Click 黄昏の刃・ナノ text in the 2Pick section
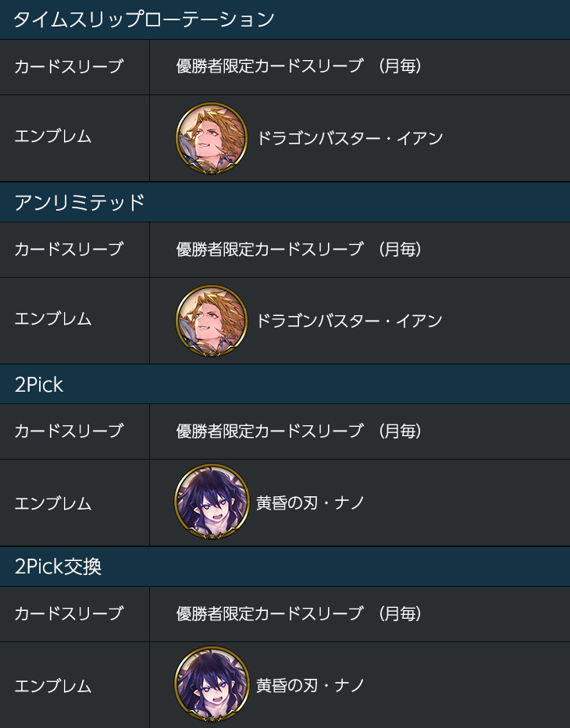The image size is (570, 728). click(310, 502)
